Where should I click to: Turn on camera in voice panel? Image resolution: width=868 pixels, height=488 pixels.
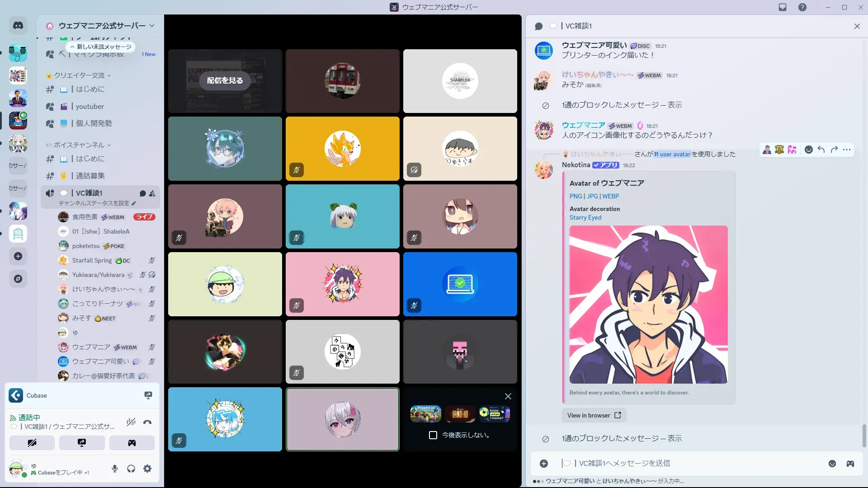tap(32, 443)
